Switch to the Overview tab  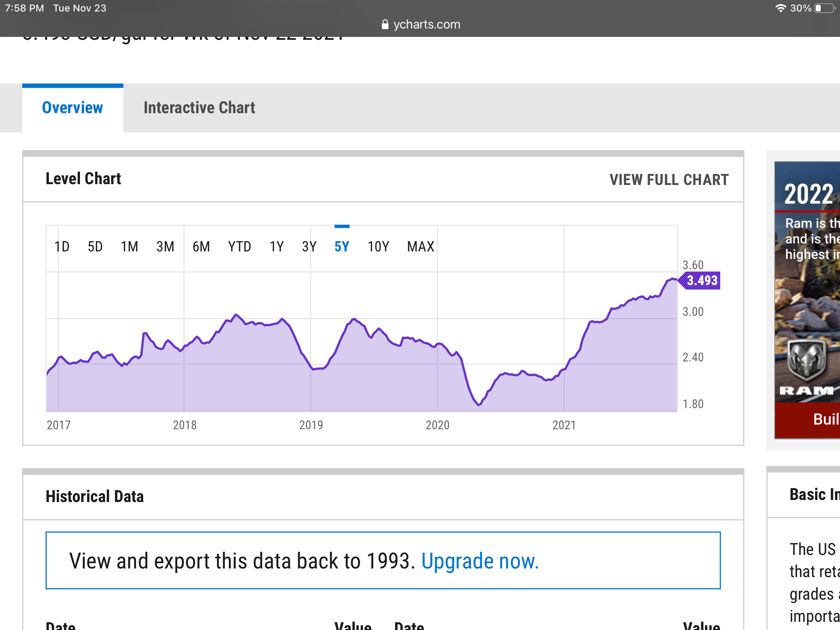73,108
